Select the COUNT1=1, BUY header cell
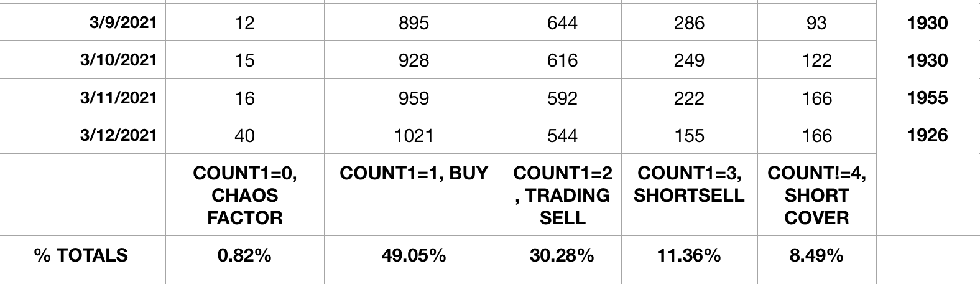 click(414, 174)
